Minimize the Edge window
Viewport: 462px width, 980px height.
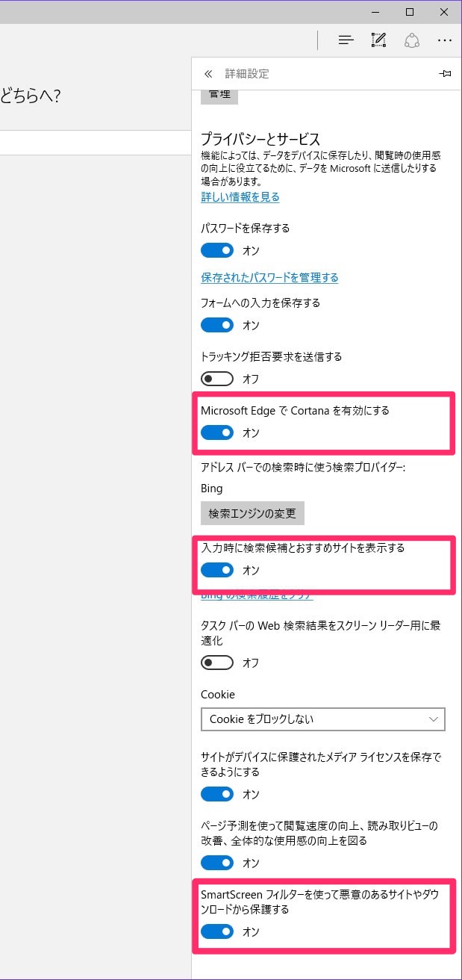pyautogui.click(x=375, y=11)
